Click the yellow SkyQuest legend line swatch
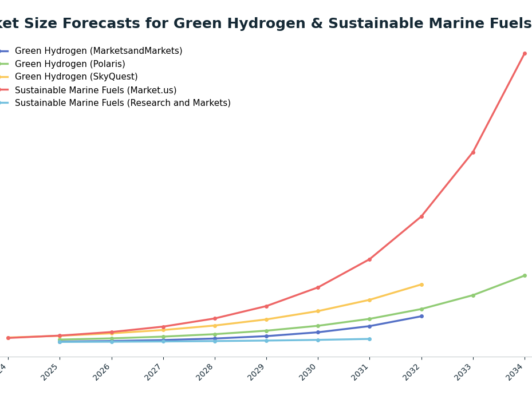 (4, 77)
